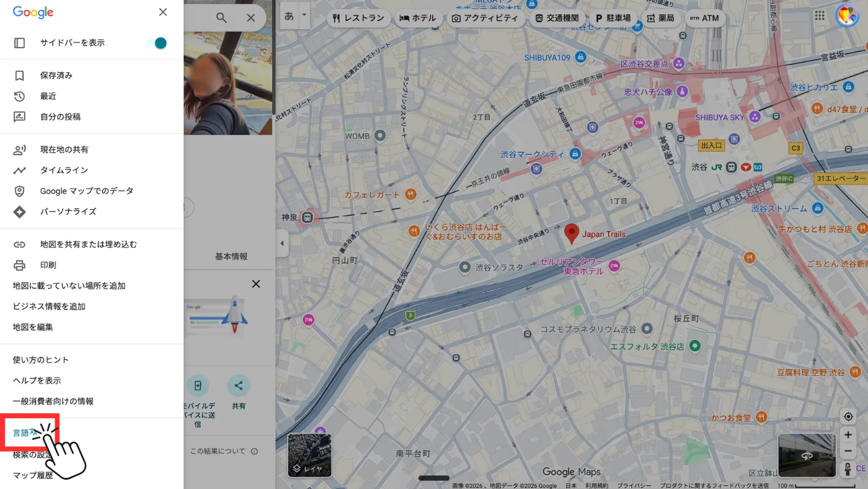Collapse the side panel with the arrow
The height and width of the screenshot is (489, 868).
click(x=282, y=244)
